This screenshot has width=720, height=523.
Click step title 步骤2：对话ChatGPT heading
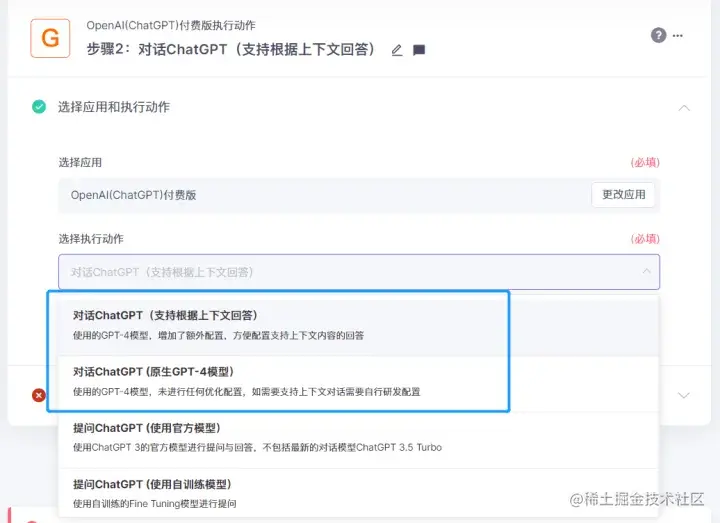(232, 49)
